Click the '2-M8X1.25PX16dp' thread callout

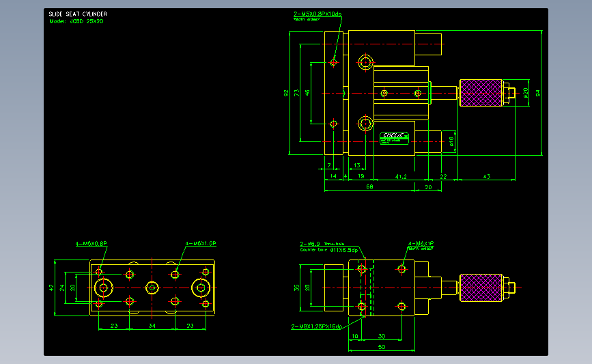(316, 326)
